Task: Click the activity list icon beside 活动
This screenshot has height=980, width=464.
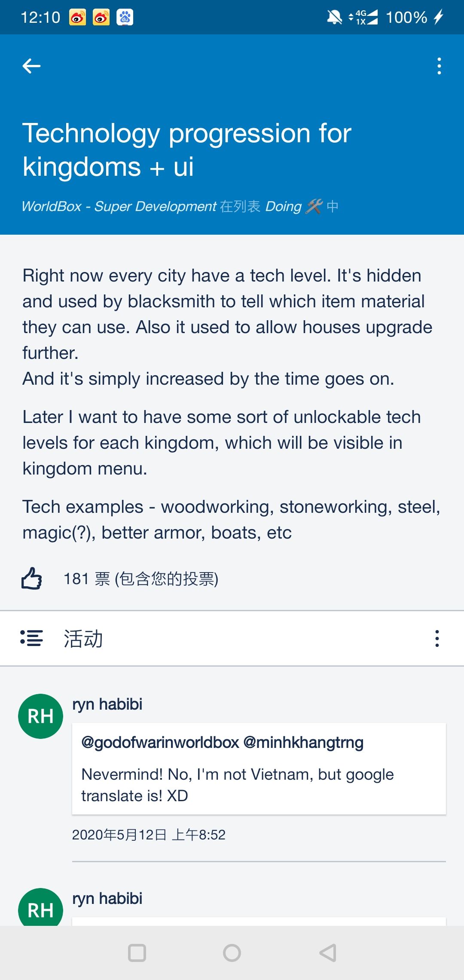Action: click(x=31, y=639)
